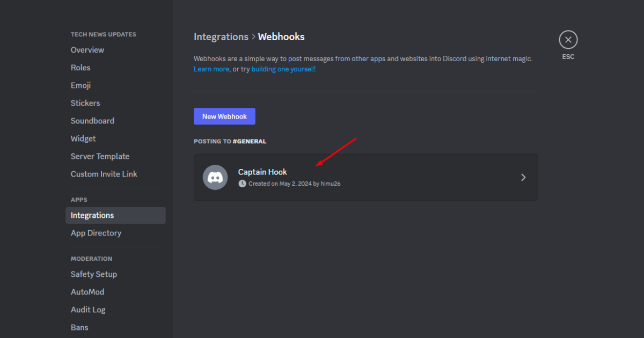Expand the Captain Hook webhook chevron
644x338 pixels.
(x=524, y=178)
